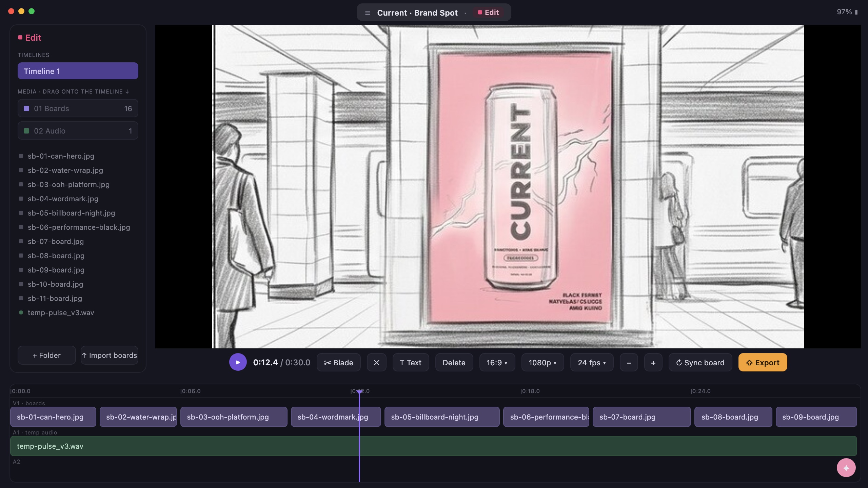Click the A2 track label
This screenshot has height=488, width=868.
(17, 462)
